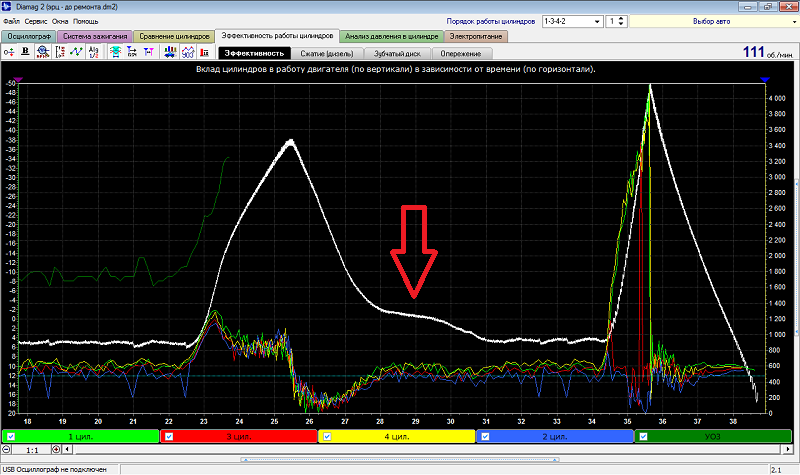Image resolution: width=800 pixels, height=475 pixels.
Task: Click the blue right cursor marker
Action: (764, 80)
